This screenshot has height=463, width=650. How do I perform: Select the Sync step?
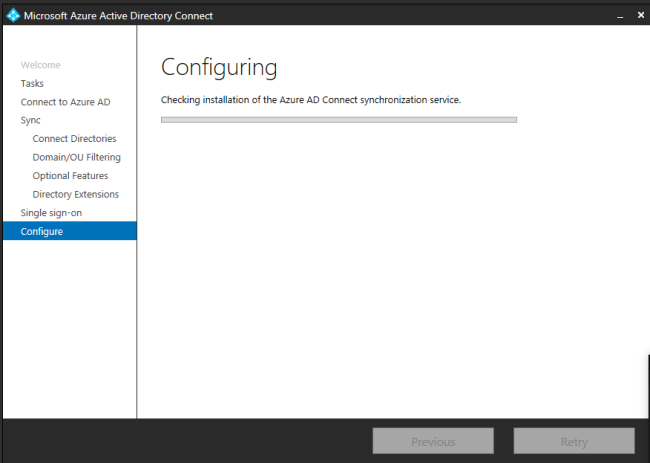coord(31,120)
